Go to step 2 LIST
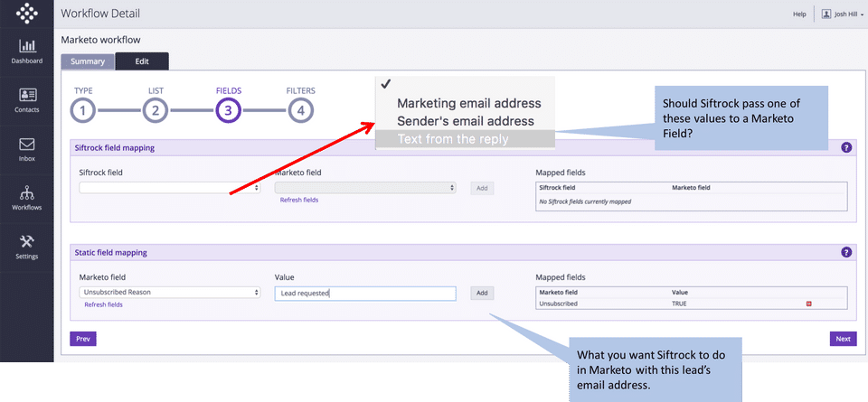 [156, 110]
